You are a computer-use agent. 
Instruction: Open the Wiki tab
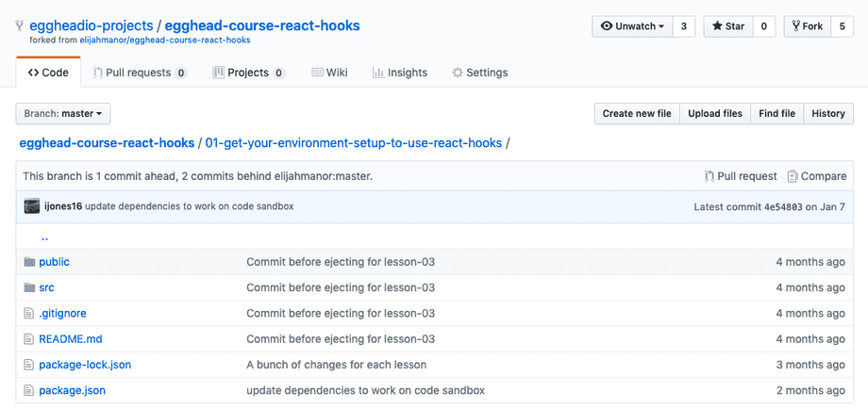pos(330,73)
